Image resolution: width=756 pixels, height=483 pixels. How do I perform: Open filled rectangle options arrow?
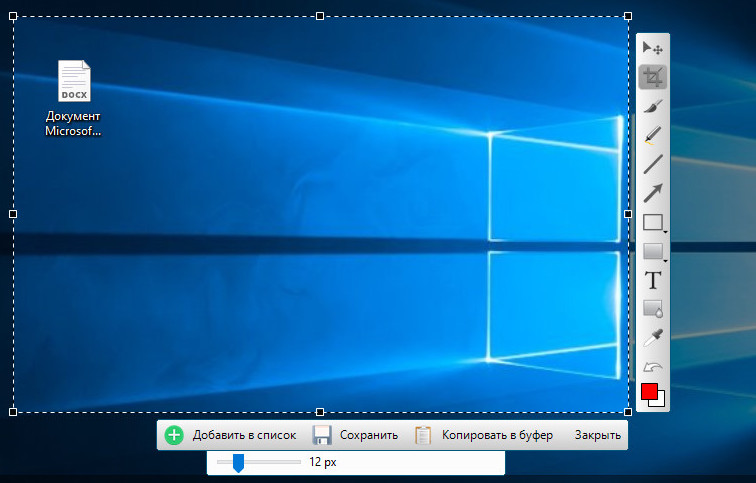(x=665, y=261)
